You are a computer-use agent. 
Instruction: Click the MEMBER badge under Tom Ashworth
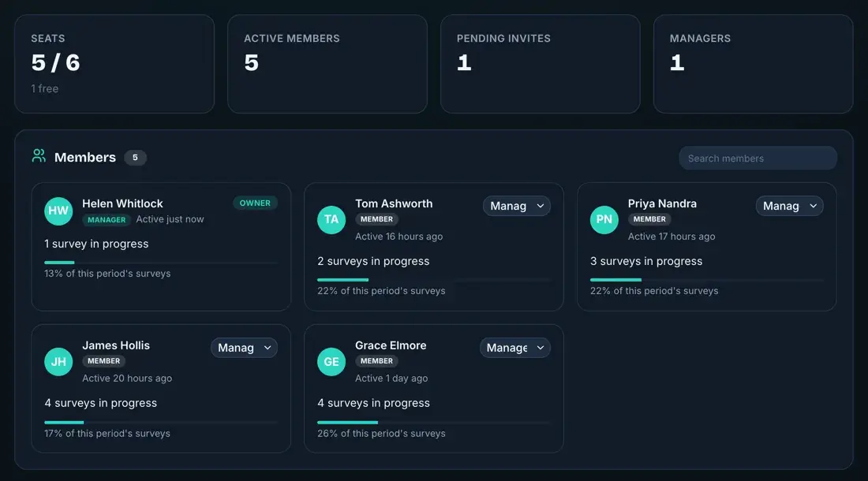(x=376, y=219)
